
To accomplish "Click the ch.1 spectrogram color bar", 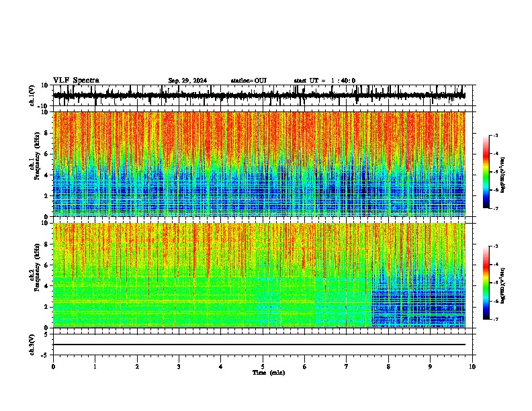I will click(x=486, y=171).
